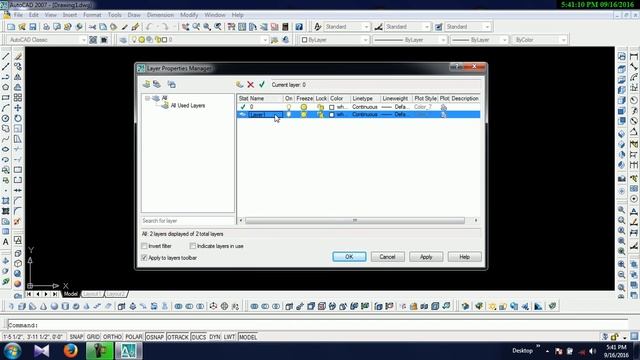Click the Apply button
The width and height of the screenshot is (640, 360).
426,257
